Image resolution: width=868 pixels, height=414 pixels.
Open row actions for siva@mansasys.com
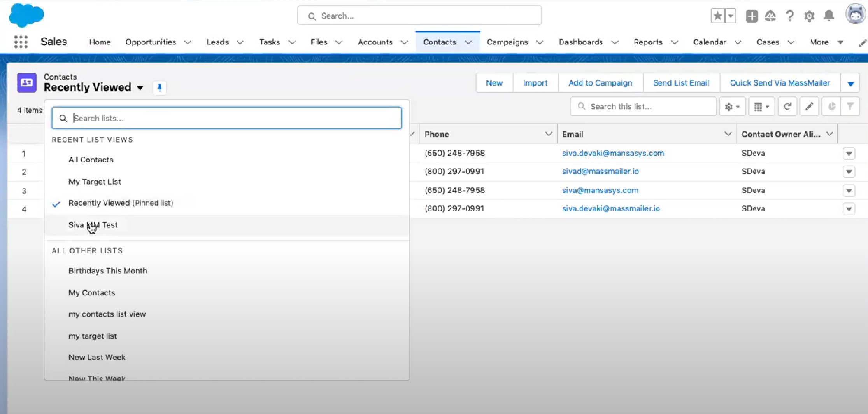(849, 190)
